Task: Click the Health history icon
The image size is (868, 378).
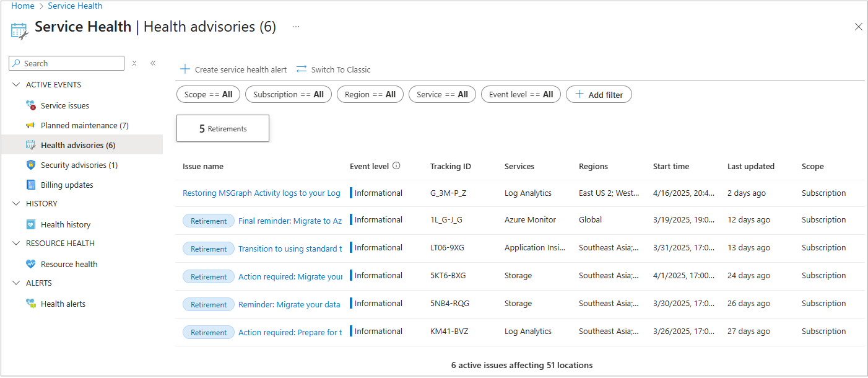Action: [31, 224]
